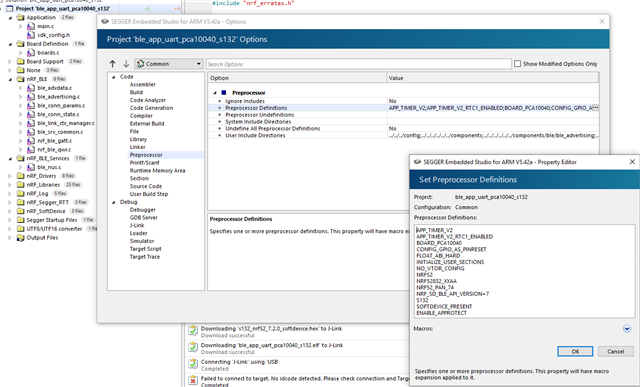This screenshot has width=640, height=387.
Task: Click the Board Support folder icon
Action: 20,62
